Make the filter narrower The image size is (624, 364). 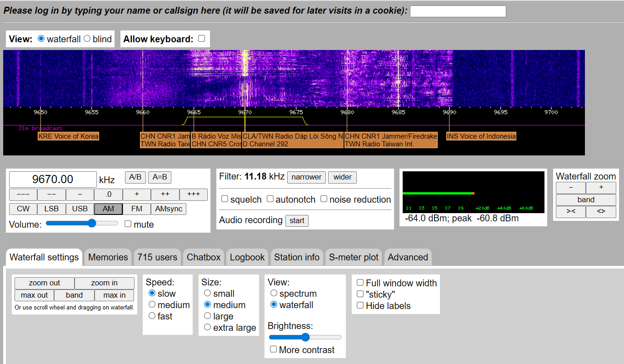point(306,177)
